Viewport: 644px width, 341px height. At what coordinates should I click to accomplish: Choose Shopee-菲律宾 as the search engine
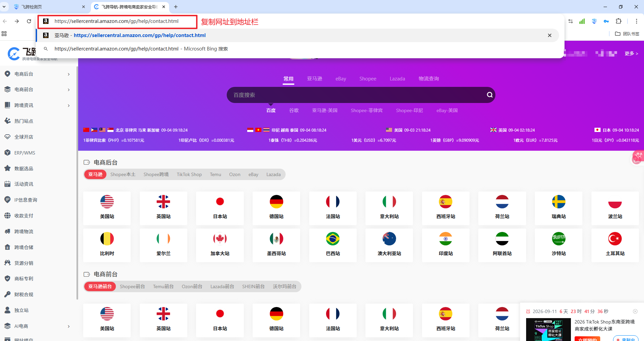366,110
